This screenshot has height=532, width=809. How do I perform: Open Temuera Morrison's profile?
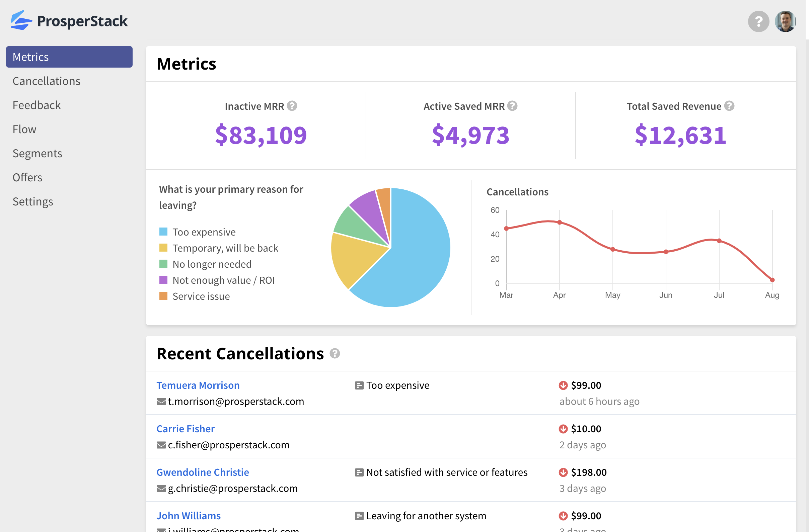(198, 385)
